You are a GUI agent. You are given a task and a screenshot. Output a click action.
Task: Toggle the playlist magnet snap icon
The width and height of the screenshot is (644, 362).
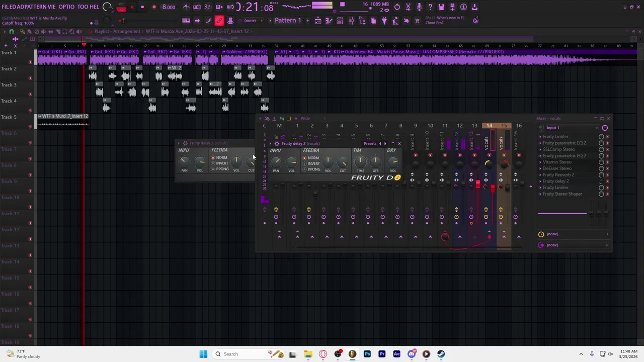[12, 32]
